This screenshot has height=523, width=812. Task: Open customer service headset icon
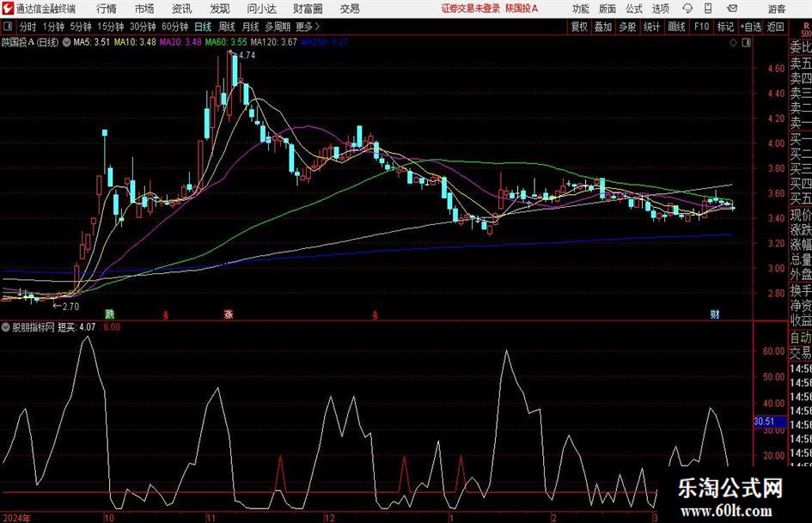687,9
